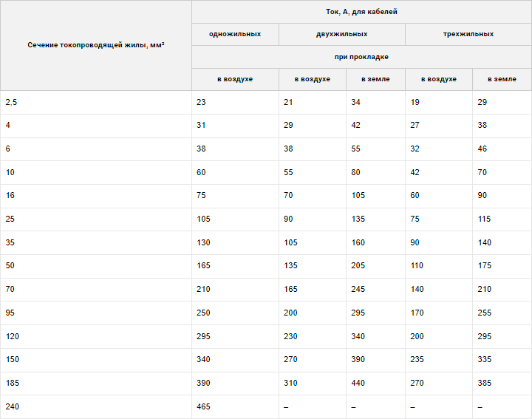Click value 465 in the 240 row
The image size is (532, 419).
[203, 406]
